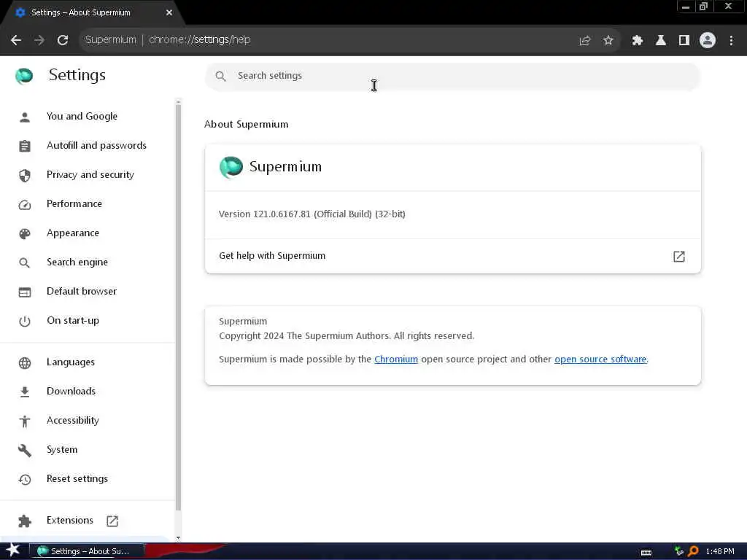747x560 pixels.
Task: Select the Settings – About Su... taskbar button
Action: click(87, 551)
